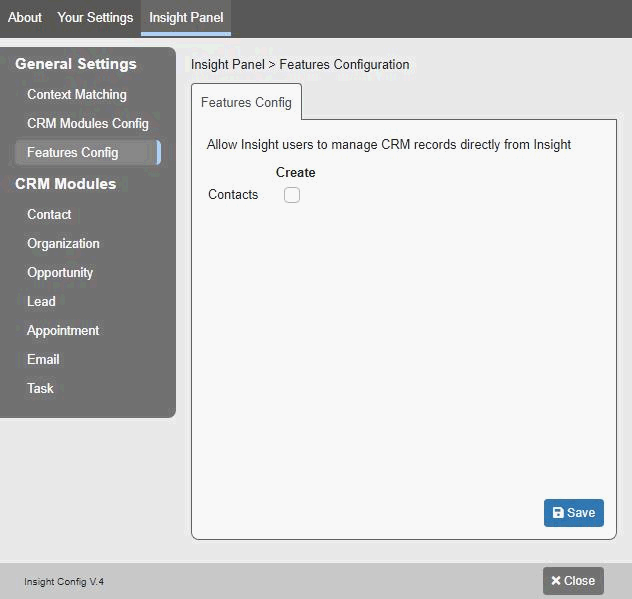Click the Features Config panel tab
Viewport: 632px width, 599px height.
point(246,102)
